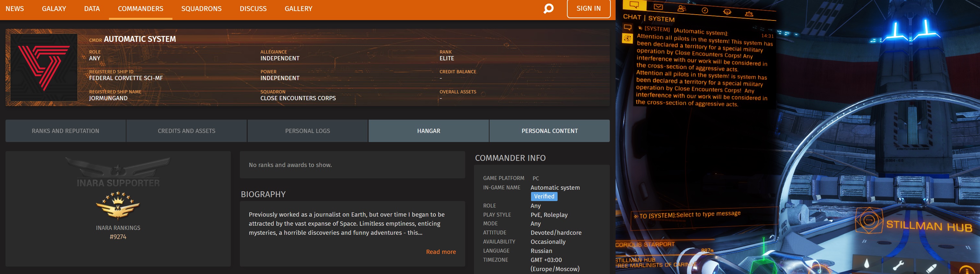
Task: Click the refuel droplet icon
Action: (x=867, y=263)
